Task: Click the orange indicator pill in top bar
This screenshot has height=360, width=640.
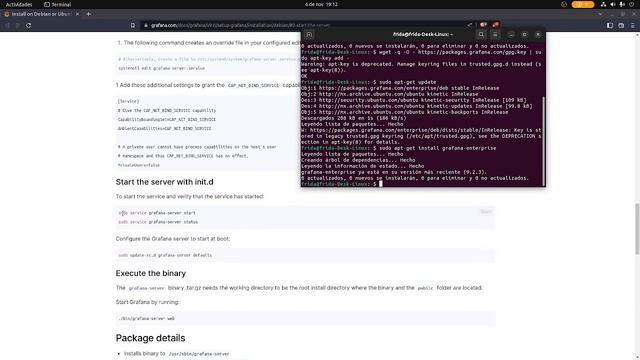Action: pyautogui.click(x=583, y=4)
